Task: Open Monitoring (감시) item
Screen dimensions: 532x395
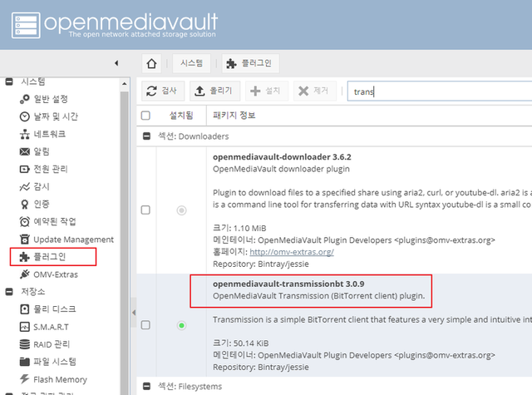Action: pyautogui.click(x=35, y=186)
